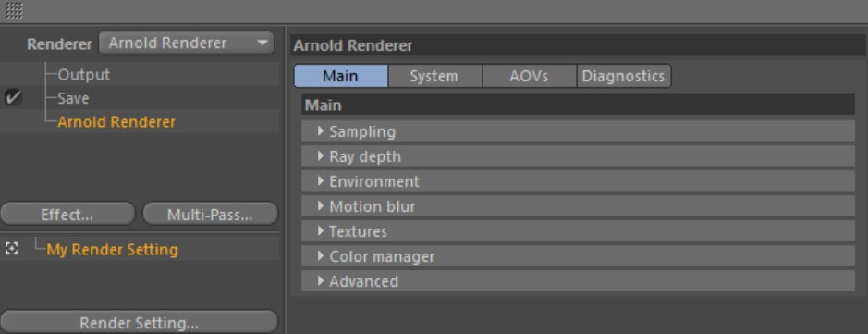Toggle the Save checkbox
This screenshot has width=868, height=334.
point(13,98)
